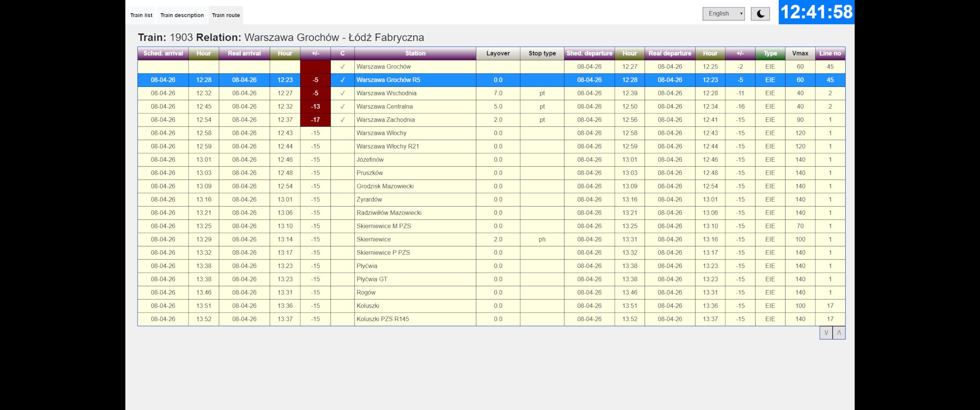Viewport: 980px width, 410px height.
Task: Select the Train route tab
Action: pos(226,15)
